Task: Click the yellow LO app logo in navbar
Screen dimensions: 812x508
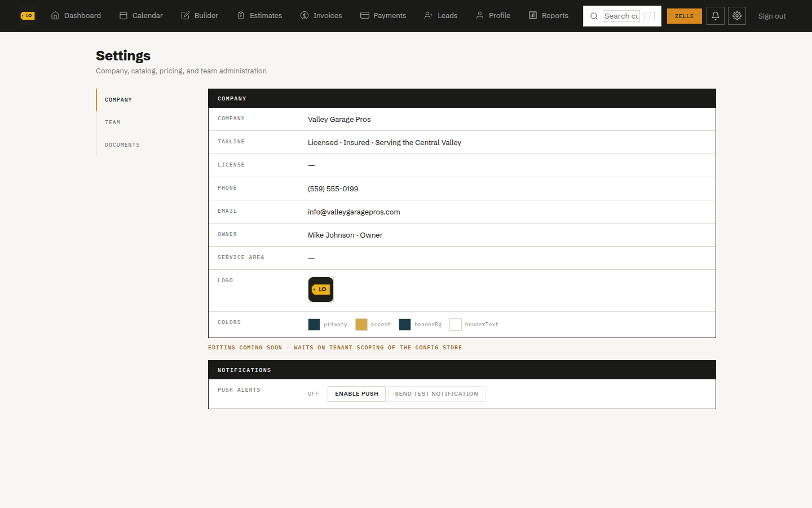Action: point(28,16)
